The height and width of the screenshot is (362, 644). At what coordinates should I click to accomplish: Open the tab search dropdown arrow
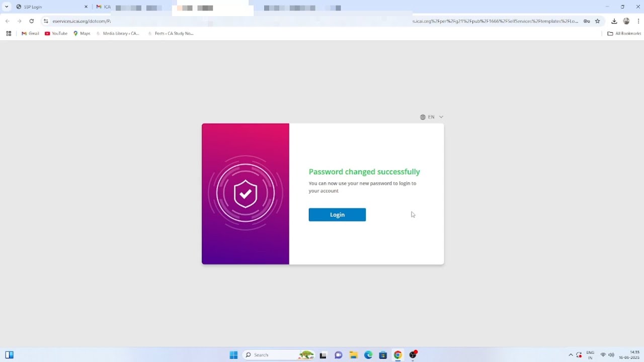[7, 7]
